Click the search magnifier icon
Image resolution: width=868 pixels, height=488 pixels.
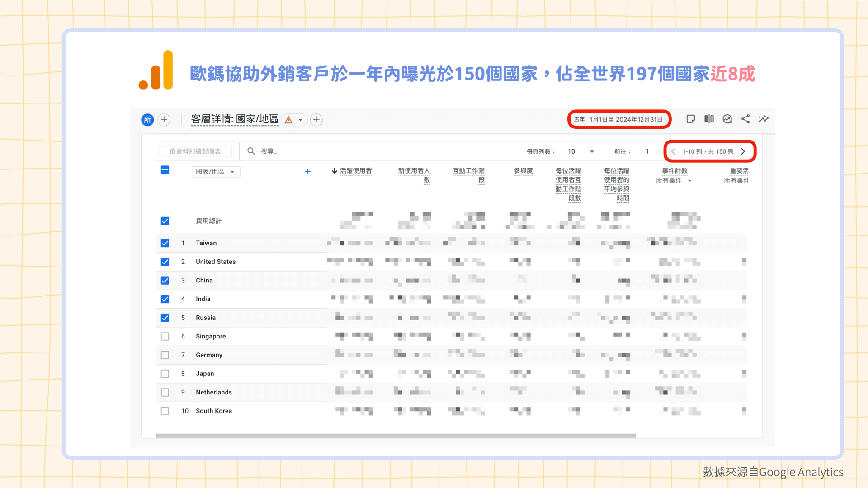pyautogui.click(x=251, y=151)
